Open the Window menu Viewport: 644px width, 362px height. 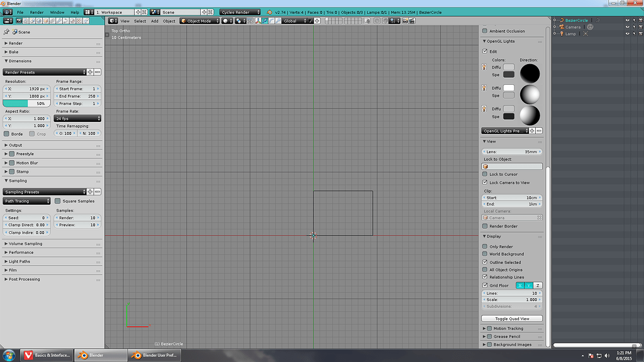(x=57, y=13)
